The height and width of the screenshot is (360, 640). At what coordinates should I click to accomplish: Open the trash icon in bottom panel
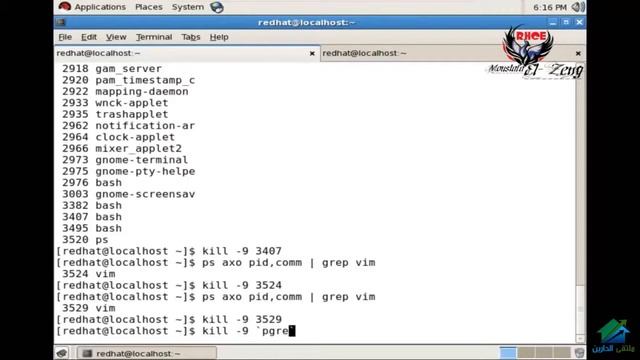579,353
